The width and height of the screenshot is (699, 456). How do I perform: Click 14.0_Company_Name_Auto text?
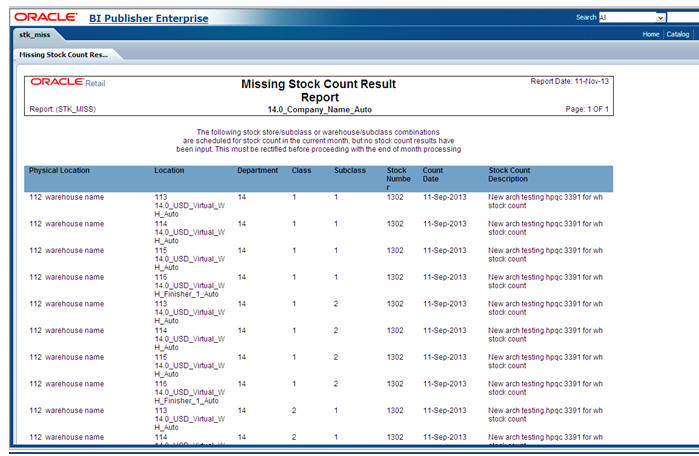[320, 110]
